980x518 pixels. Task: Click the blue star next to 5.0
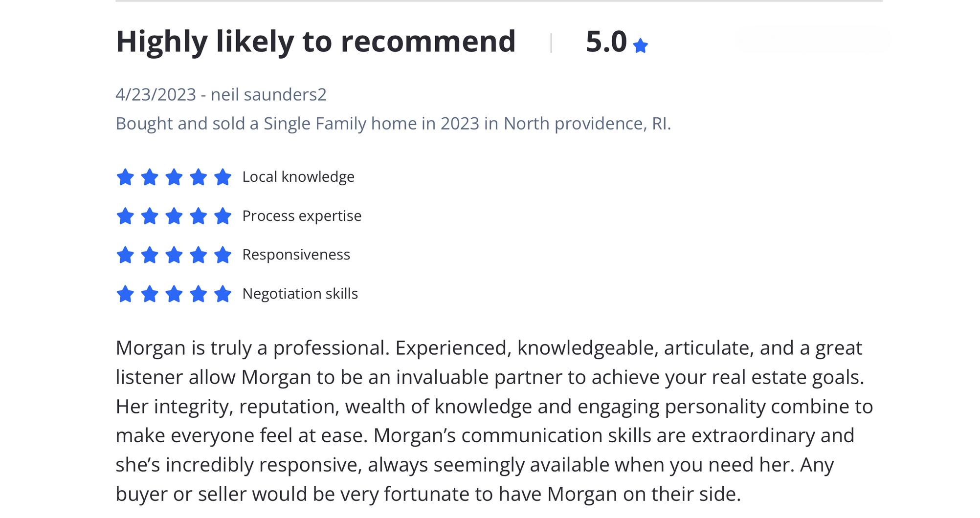coord(640,46)
